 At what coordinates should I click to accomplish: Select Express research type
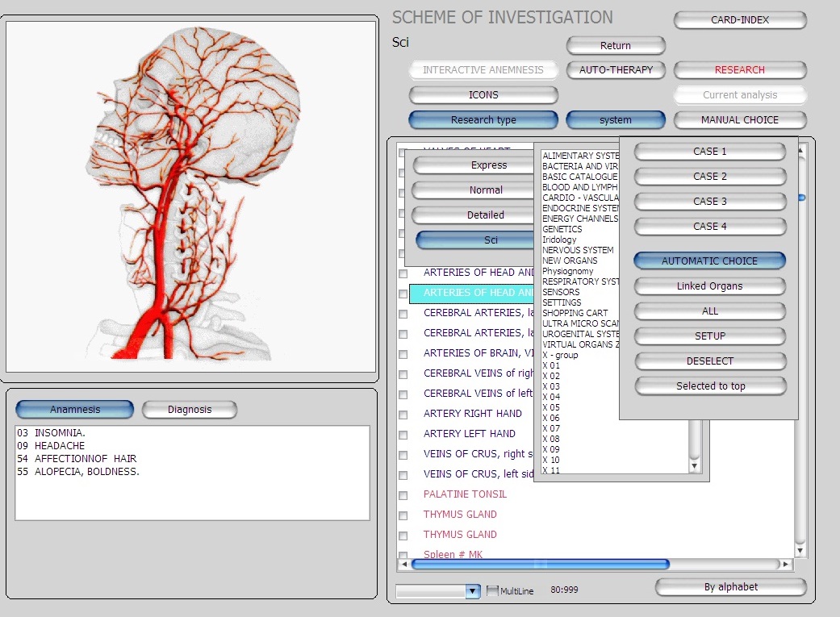[x=488, y=165]
